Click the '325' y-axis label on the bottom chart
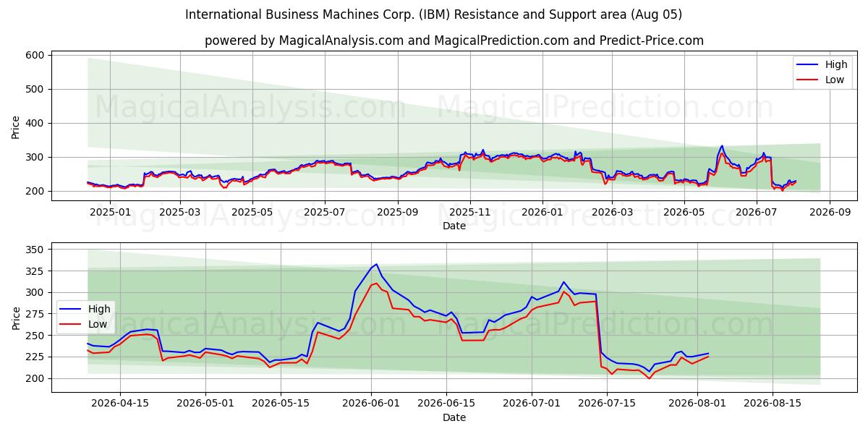This screenshot has height=434, width=868. point(36,271)
